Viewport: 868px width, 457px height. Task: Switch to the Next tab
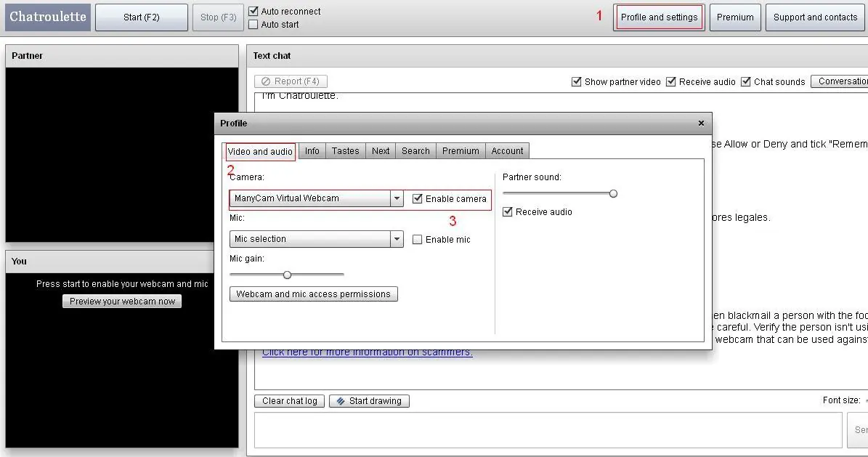click(x=381, y=150)
